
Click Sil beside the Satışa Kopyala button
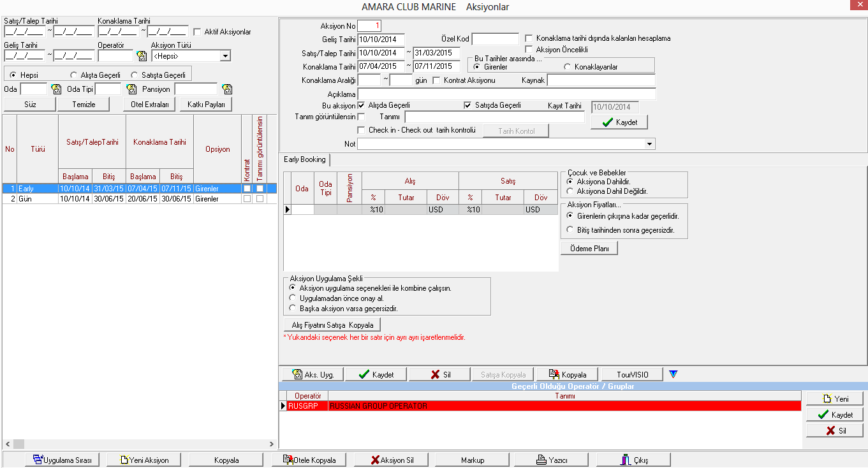pyautogui.click(x=439, y=374)
